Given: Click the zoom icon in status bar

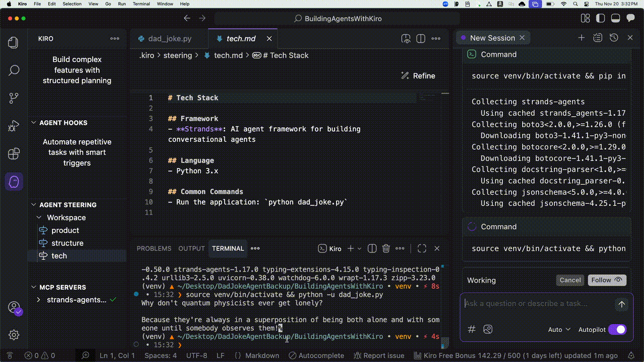Looking at the screenshot, I should click(86, 355).
